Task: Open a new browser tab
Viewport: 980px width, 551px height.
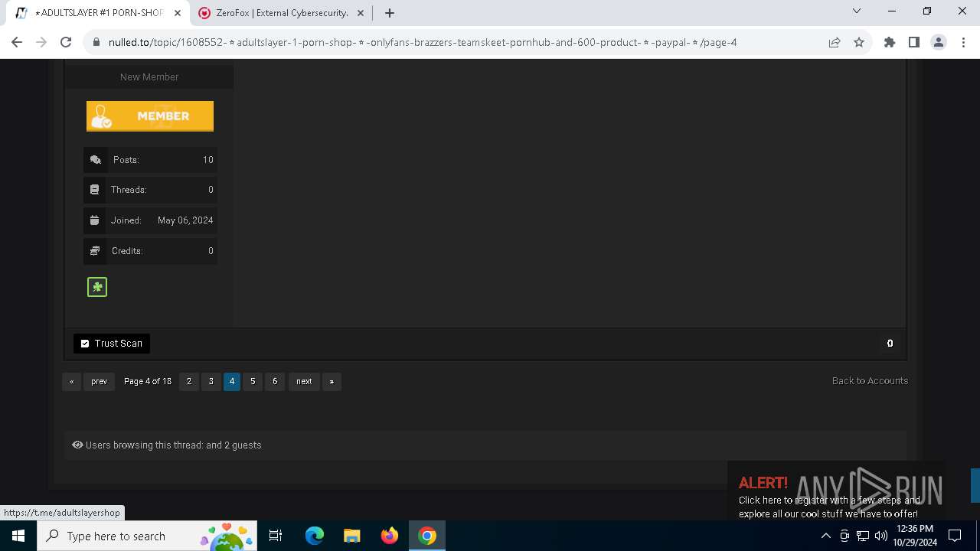Action: coord(390,13)
